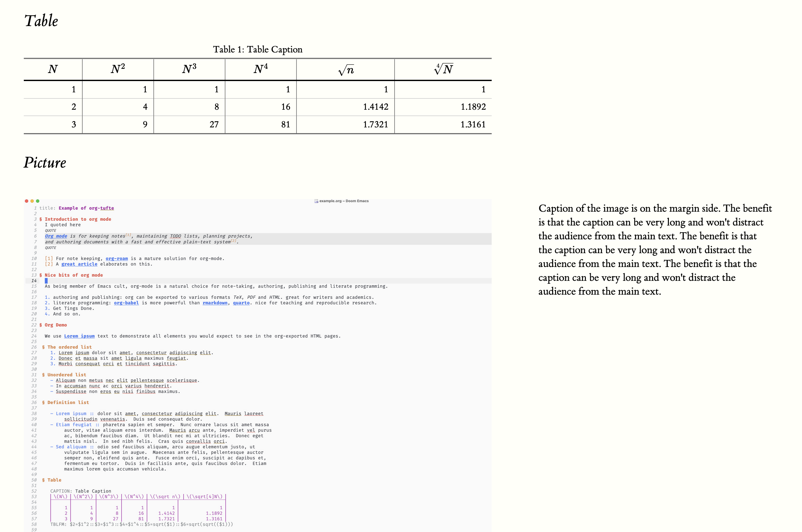Viewport: 802px width, 532px height.
Task: Open the 'great article' link
Action: (79, 264)
